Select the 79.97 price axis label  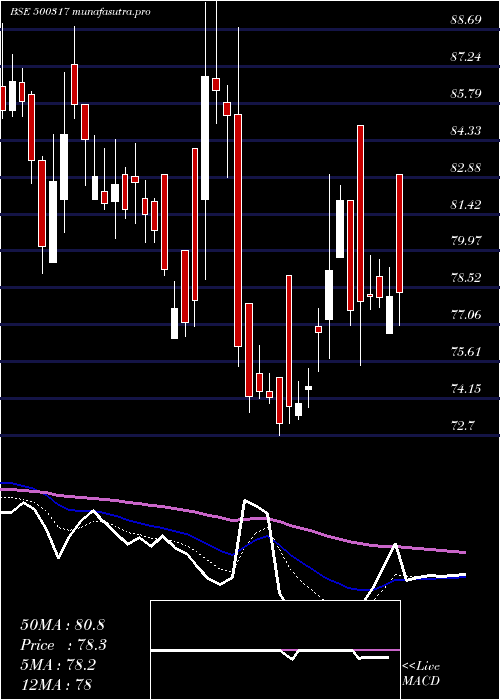pyautogui.click(x=466, y=241)
